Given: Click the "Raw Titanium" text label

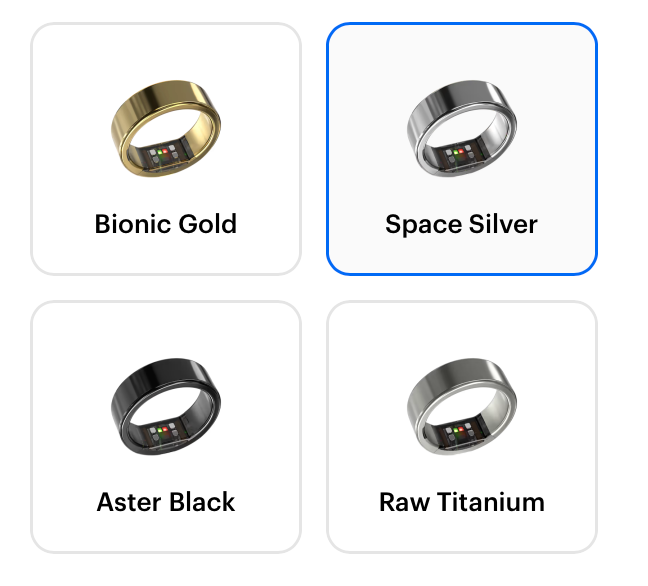Looking at the screenshot, I should pos(462,501).
